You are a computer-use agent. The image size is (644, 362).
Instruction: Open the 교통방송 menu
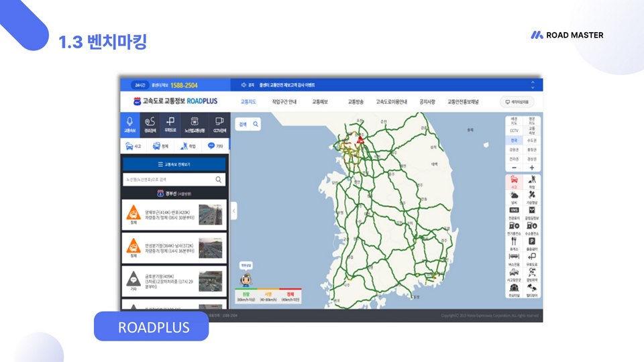tap(356, 102)
